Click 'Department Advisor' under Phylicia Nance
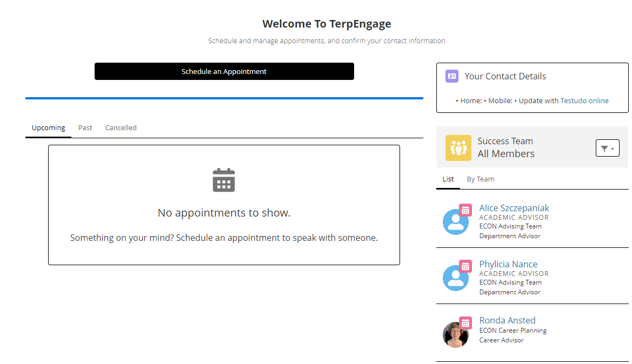Viewport: 632px width, 364px height. tap(510, 292)
